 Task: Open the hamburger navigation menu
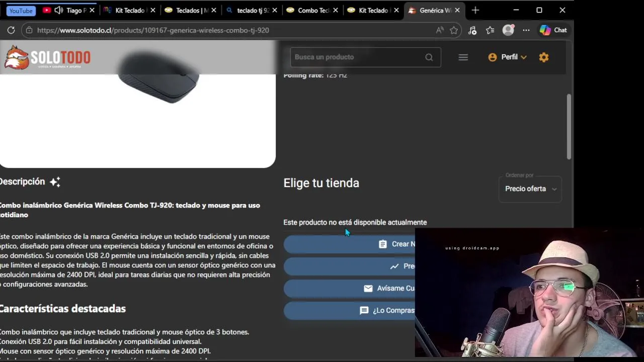pos(463,57)
